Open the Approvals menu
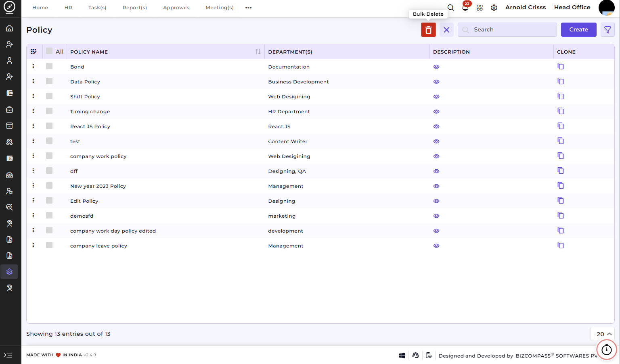 [176, 8]
